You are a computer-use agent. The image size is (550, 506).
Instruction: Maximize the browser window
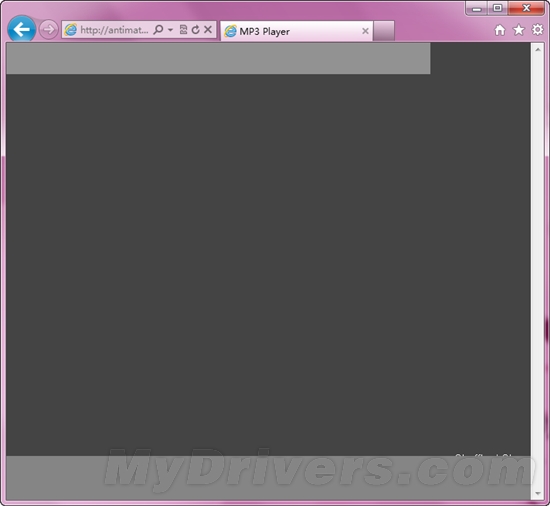(497, 8)
